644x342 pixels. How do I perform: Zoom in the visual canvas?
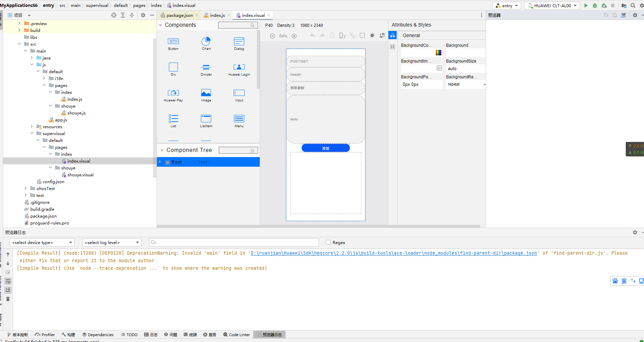294,36
